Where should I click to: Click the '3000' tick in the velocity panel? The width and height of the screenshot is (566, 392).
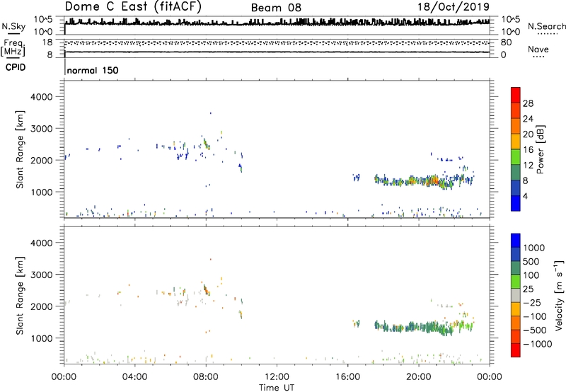[x=41, y=275]
